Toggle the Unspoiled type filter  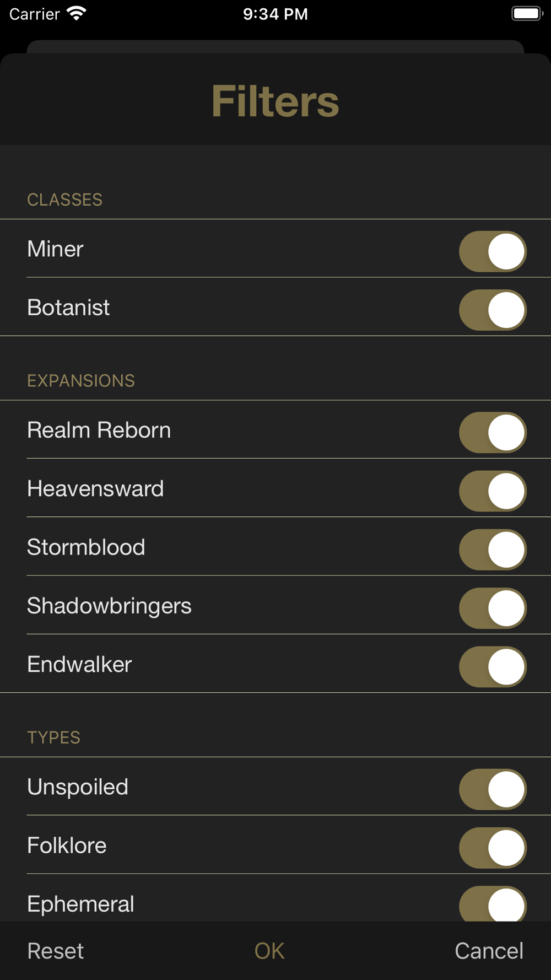[x=493, y=789]
